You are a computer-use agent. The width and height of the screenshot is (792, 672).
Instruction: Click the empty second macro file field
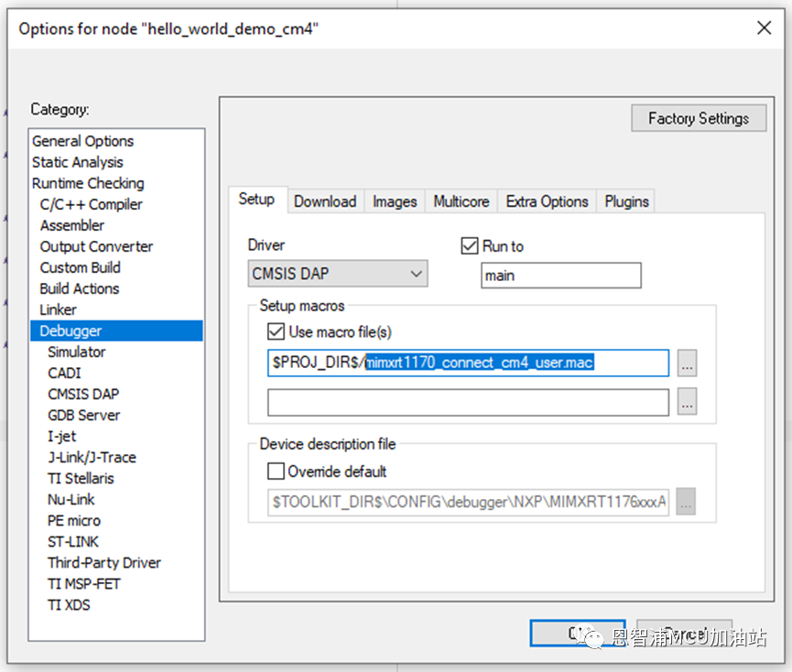coord(468,402)
